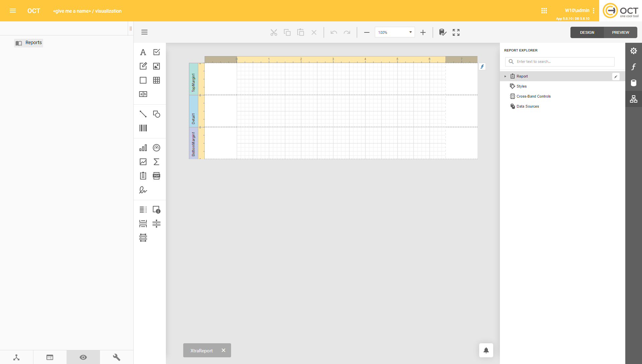The width and height of the screenshot is (642, 364).
Task: Select the Barcode control in toolbox
Action: tap(143, 128)
